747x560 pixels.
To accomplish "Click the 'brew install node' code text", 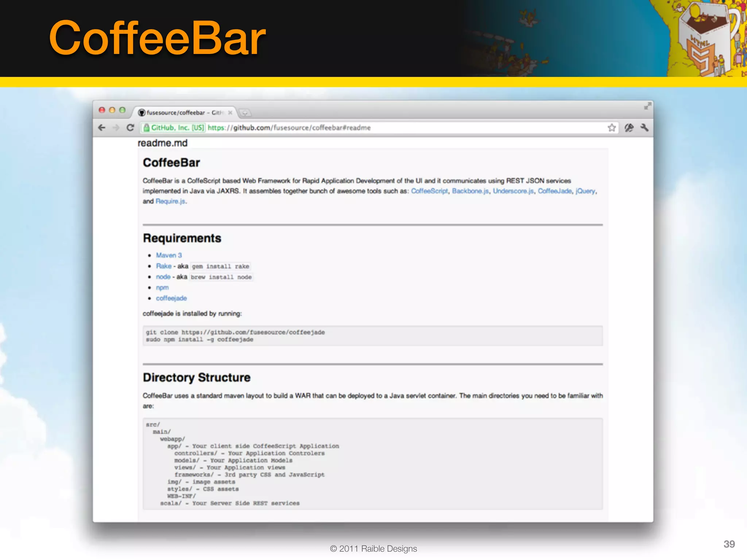I will (221, 277).
